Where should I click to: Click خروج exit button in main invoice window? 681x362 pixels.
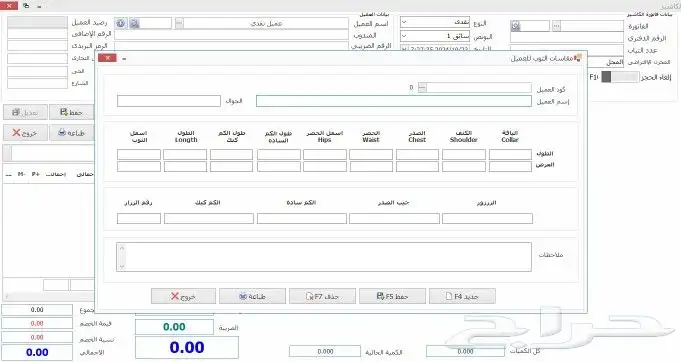coord(25,133)
